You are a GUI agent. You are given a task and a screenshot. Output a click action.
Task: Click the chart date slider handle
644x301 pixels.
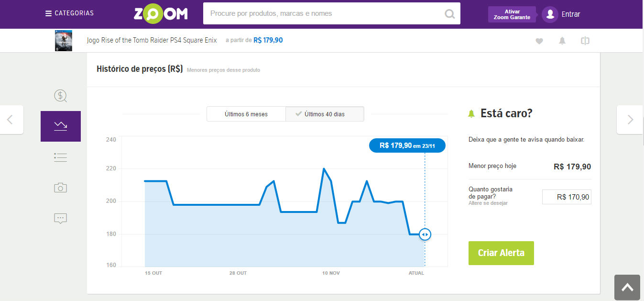[425, 234]
